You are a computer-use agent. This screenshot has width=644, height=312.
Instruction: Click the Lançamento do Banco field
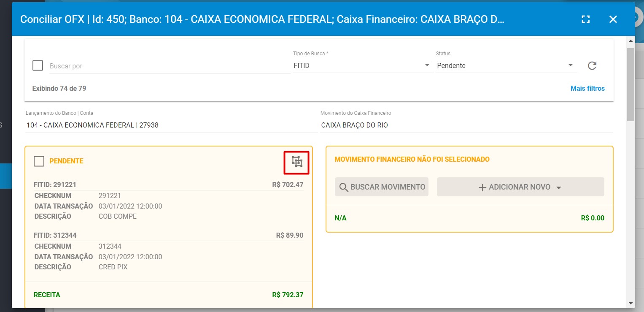tap(171, 125)
